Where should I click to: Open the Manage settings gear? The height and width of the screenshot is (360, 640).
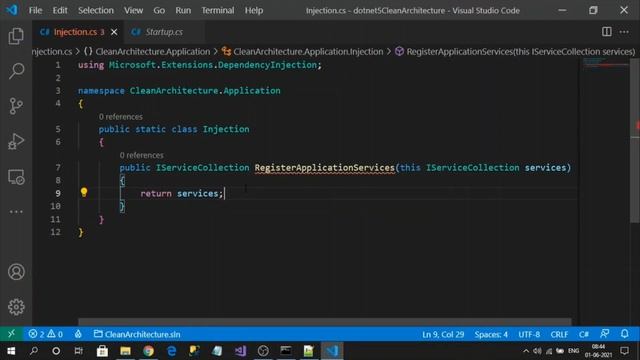pos(16,307)
